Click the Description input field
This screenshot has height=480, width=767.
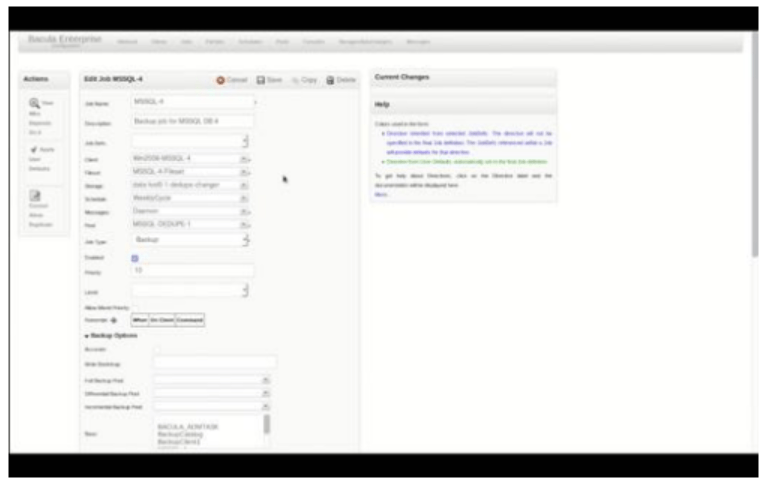click(x=193, y=121)
